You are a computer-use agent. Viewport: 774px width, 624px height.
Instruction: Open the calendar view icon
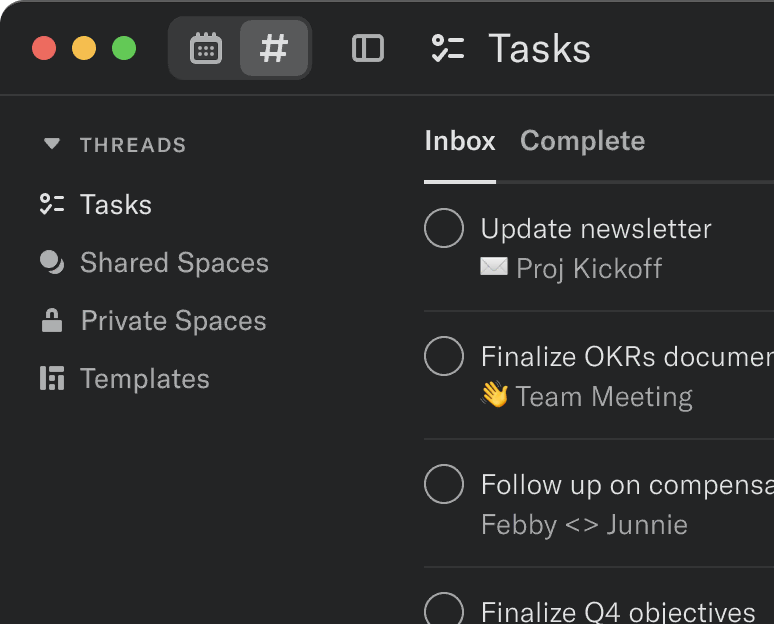(x=206, y=48)
